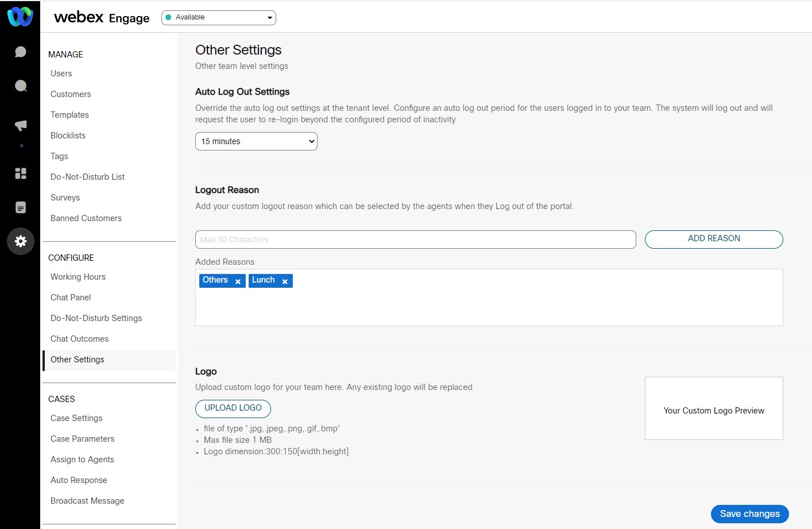Go to Users in Manage menu
812x529 pixels.
pos(61,74)
